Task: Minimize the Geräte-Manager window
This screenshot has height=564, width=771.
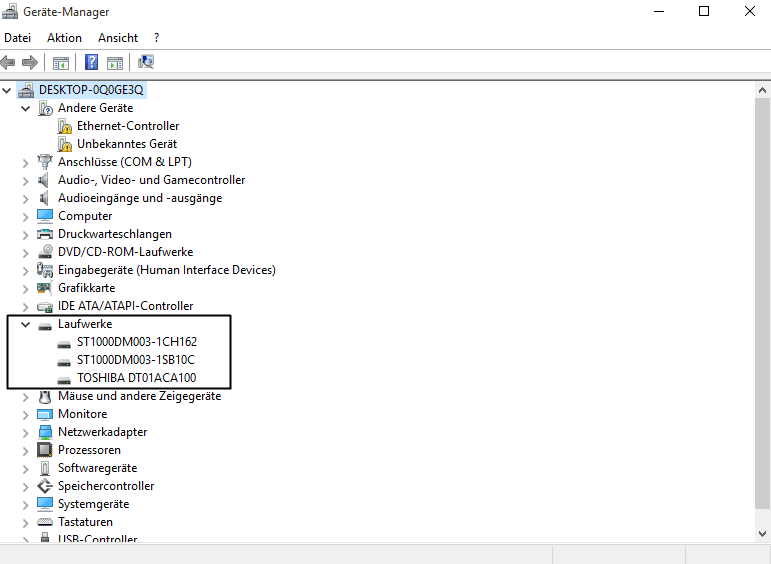Action: pos(659,11)
